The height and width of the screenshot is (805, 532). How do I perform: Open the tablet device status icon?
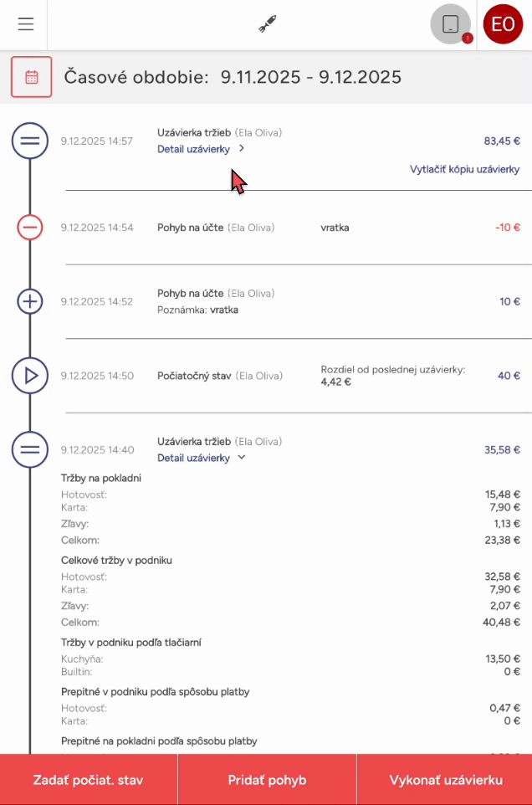[451, 24]
